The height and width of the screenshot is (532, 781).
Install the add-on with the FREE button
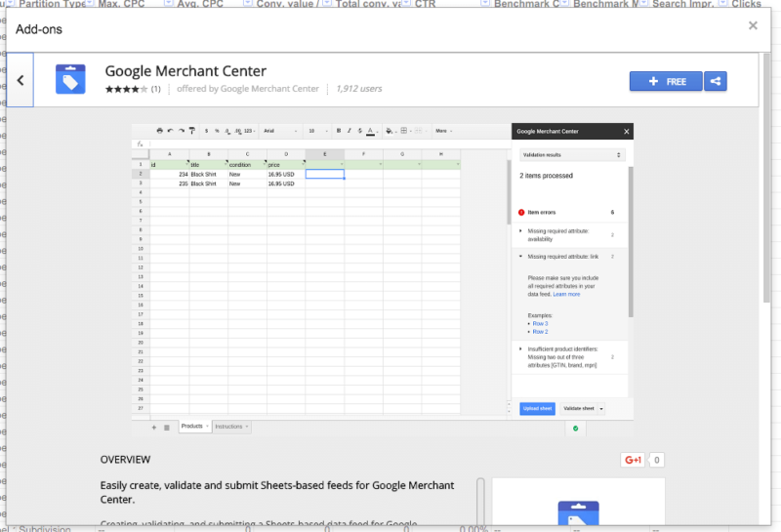(x=666, y=81)
